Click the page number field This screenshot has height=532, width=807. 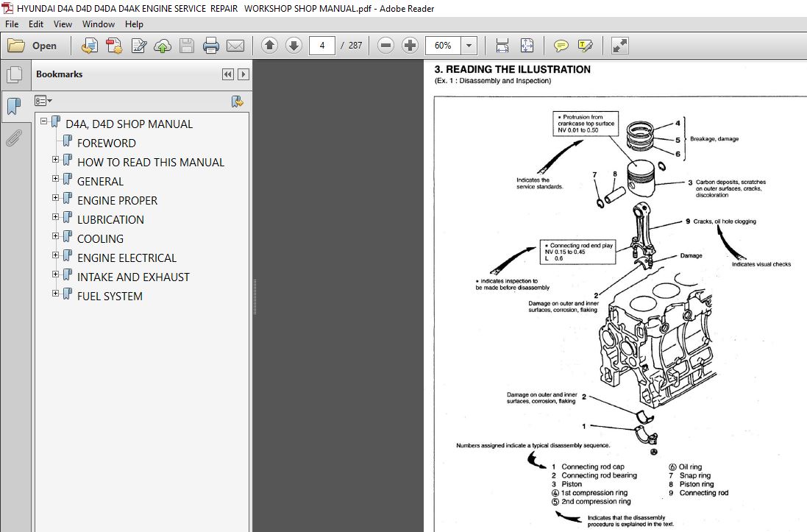coord(322,46)
